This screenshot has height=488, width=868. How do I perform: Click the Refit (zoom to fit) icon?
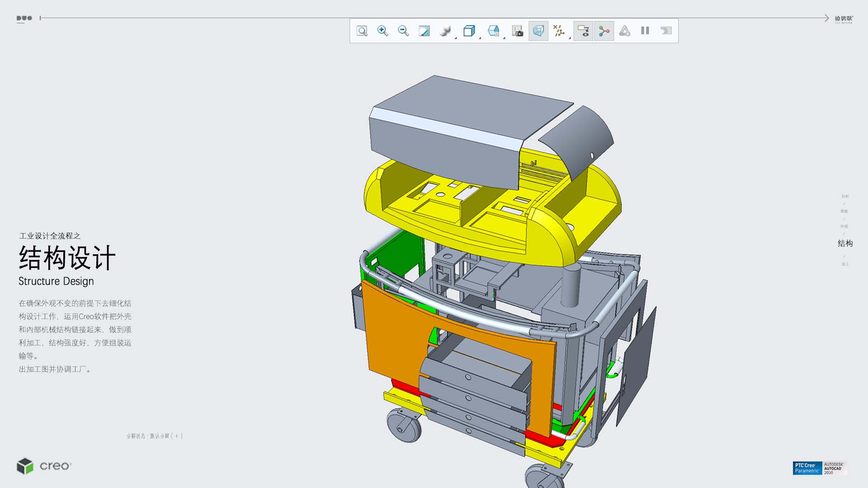pyautogui.click(x=362, y=31)
